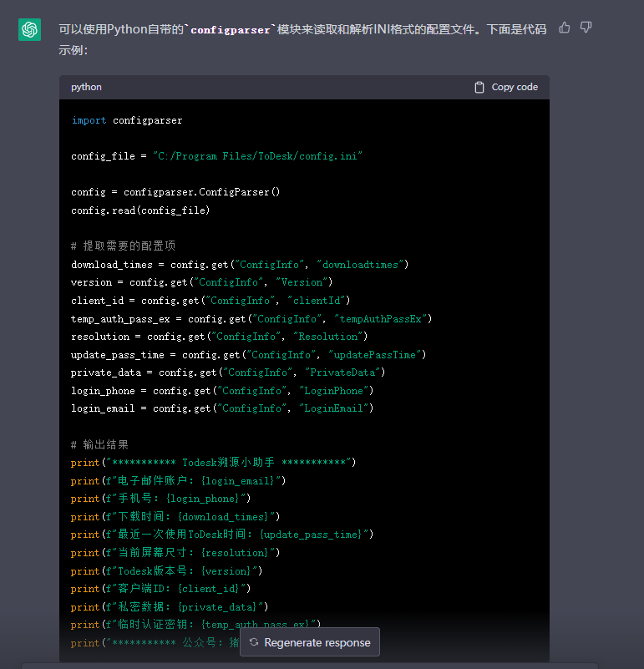
Task: Click the line 'import configparser'
Action: (x=127, y=121)
